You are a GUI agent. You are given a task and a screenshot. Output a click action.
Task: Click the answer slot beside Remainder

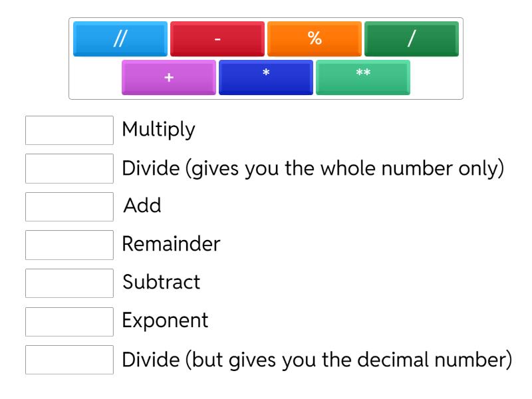pyautogui.click(x=69, y=245)
